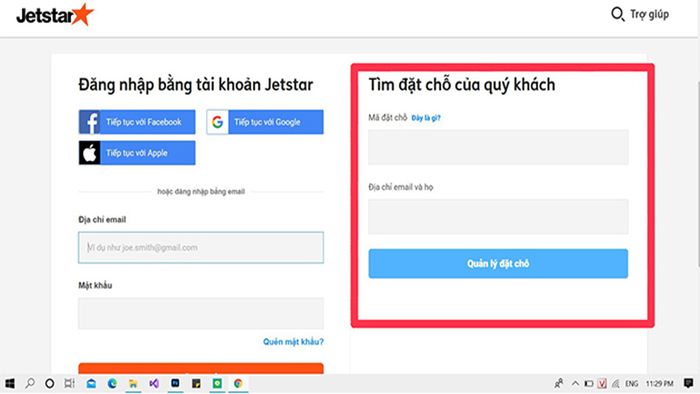Open the Trợ giúp help link
Screen dimensions: 700x394
coord(649,14)
